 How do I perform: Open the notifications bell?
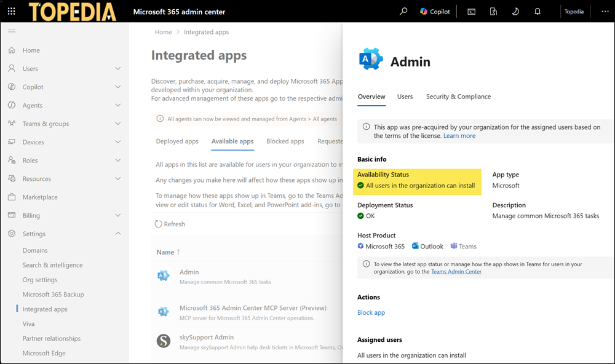(538, 11)
